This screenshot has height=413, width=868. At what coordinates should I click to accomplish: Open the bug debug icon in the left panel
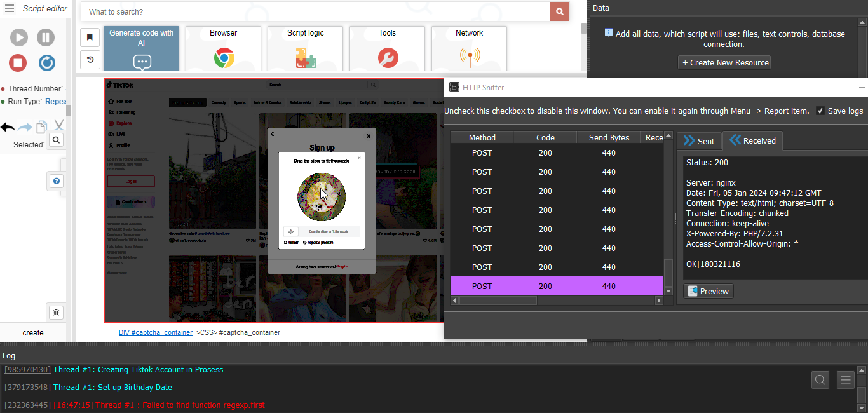click(57, 312)
